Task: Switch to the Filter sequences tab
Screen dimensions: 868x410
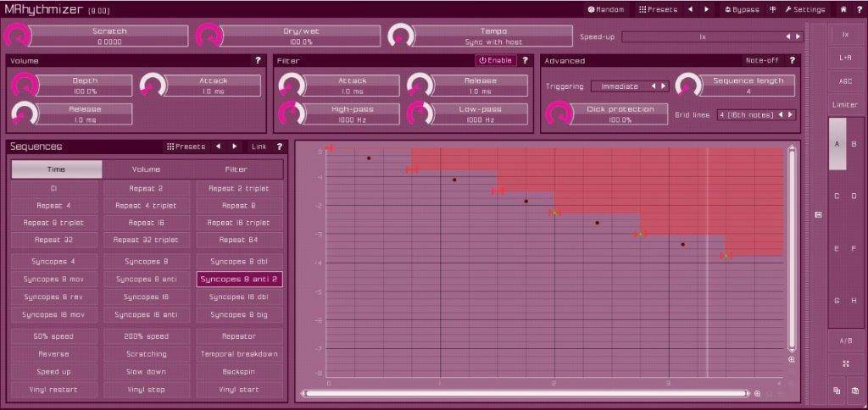Action: [x=236, y=169]
